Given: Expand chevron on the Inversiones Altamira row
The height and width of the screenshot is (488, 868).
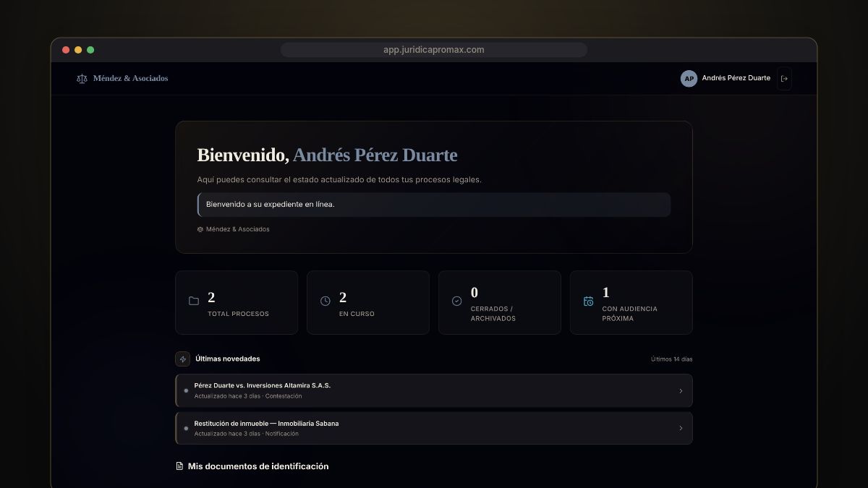Looking at the screenshot, I should [x=681, y=391].
